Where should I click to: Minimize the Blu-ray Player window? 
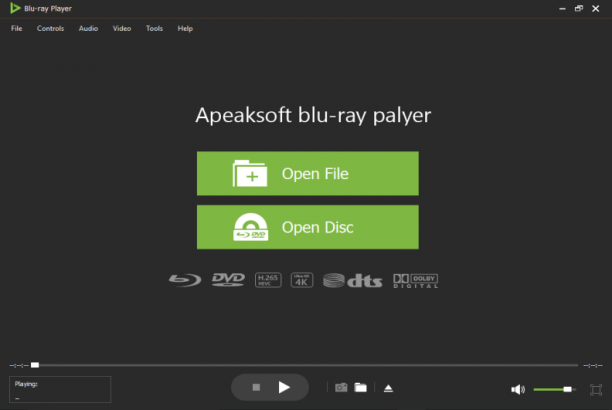pos(562,9)
